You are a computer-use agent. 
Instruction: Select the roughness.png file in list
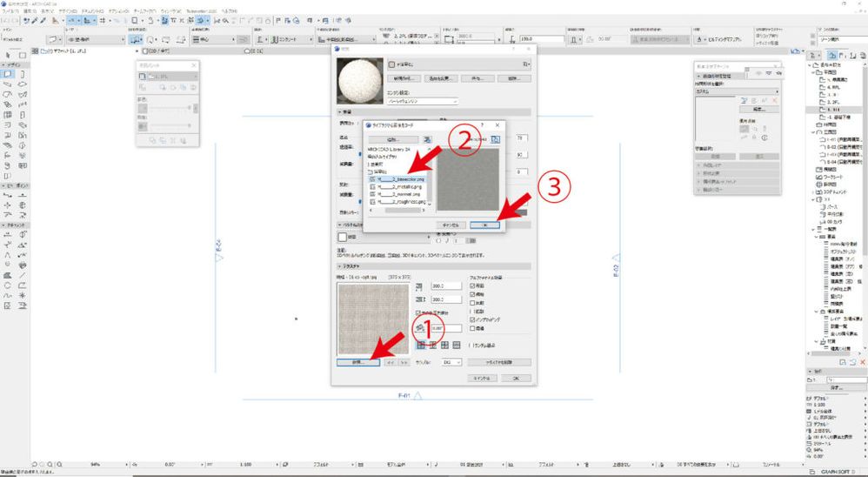pos(397,202)
